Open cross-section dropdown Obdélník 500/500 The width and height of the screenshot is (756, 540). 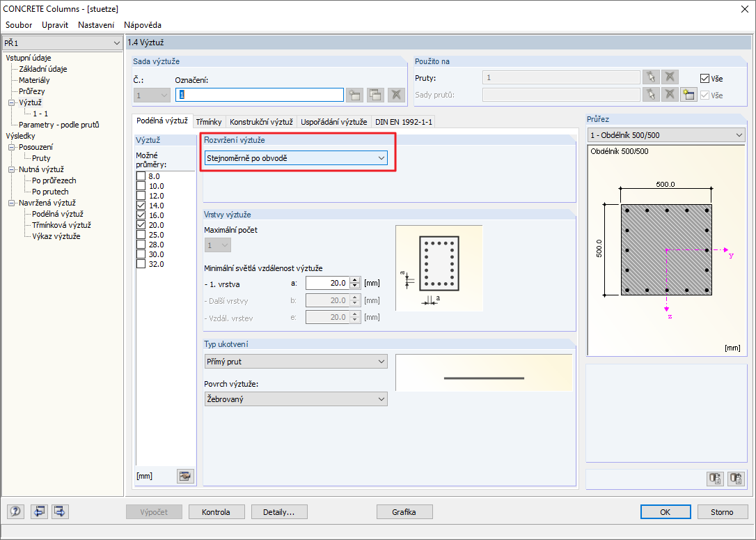666,135
